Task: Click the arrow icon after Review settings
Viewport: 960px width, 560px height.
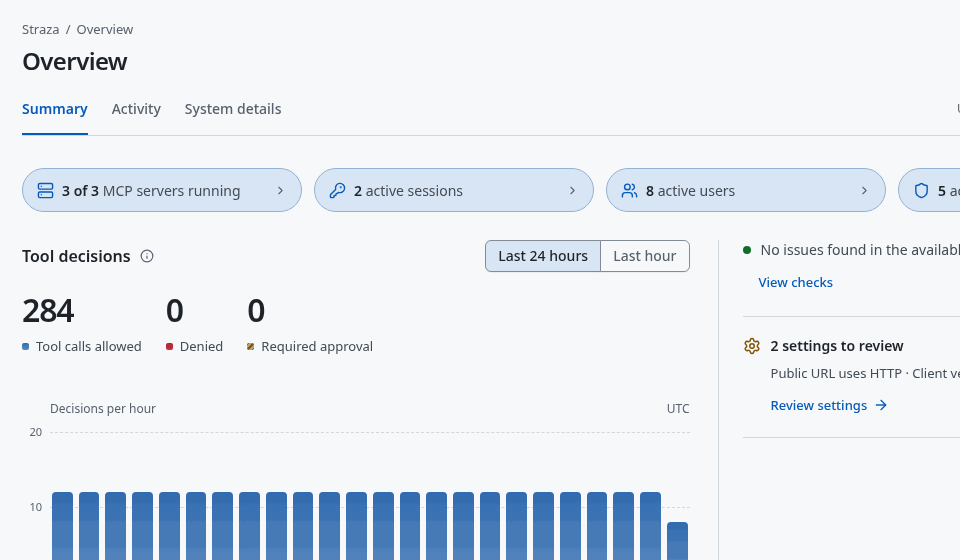Action: coord(881,405)
